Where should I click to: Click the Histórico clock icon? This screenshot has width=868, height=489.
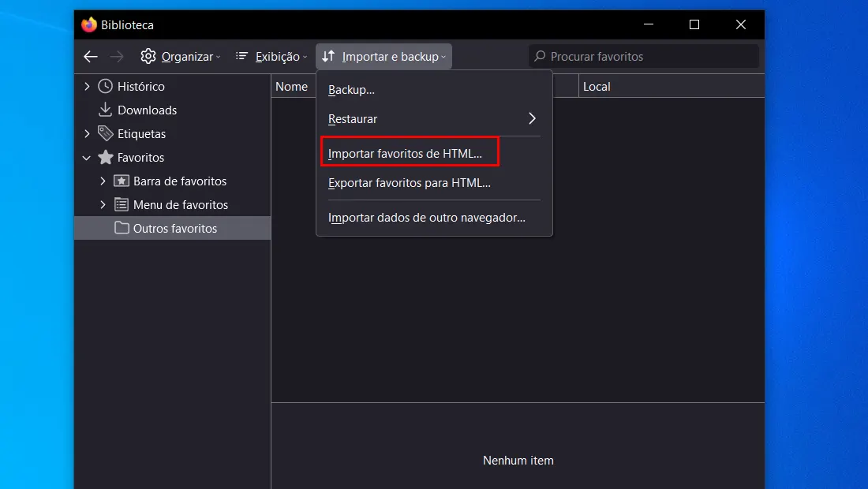105,86
